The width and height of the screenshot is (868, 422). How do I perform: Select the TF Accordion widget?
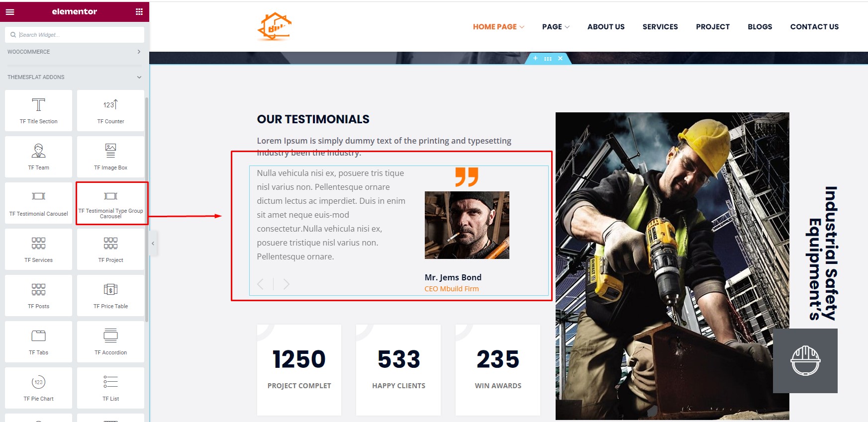point(110,341)
